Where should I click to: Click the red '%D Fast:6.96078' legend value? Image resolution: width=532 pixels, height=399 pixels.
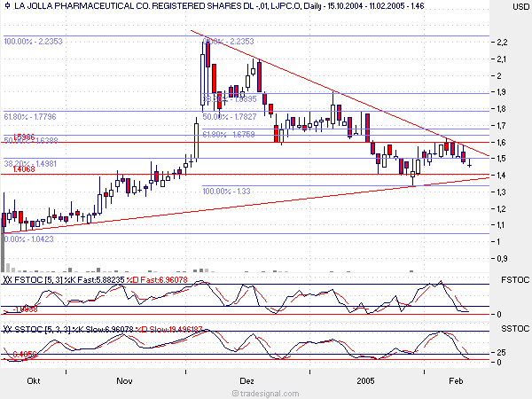(x=157, y=280)
